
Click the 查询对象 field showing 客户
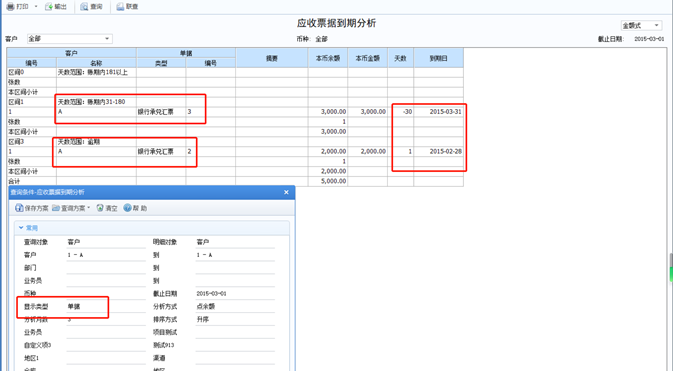pos(106,242)
